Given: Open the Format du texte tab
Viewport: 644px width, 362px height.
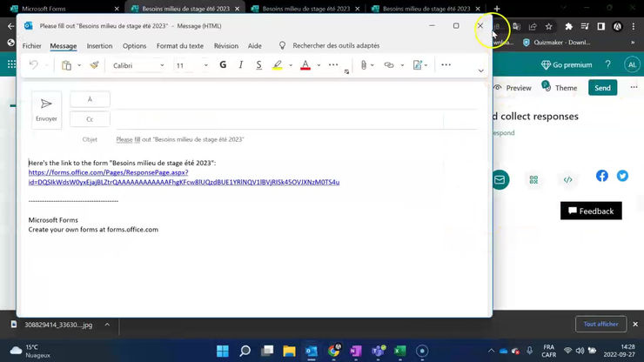Looking at the screenshot, I should click(180, 45).
